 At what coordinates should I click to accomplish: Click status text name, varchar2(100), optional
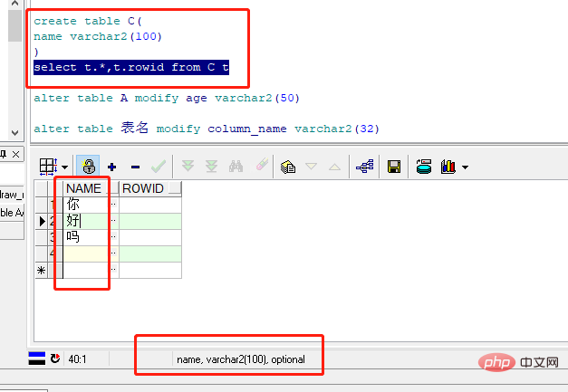click(x=241, y=359)
